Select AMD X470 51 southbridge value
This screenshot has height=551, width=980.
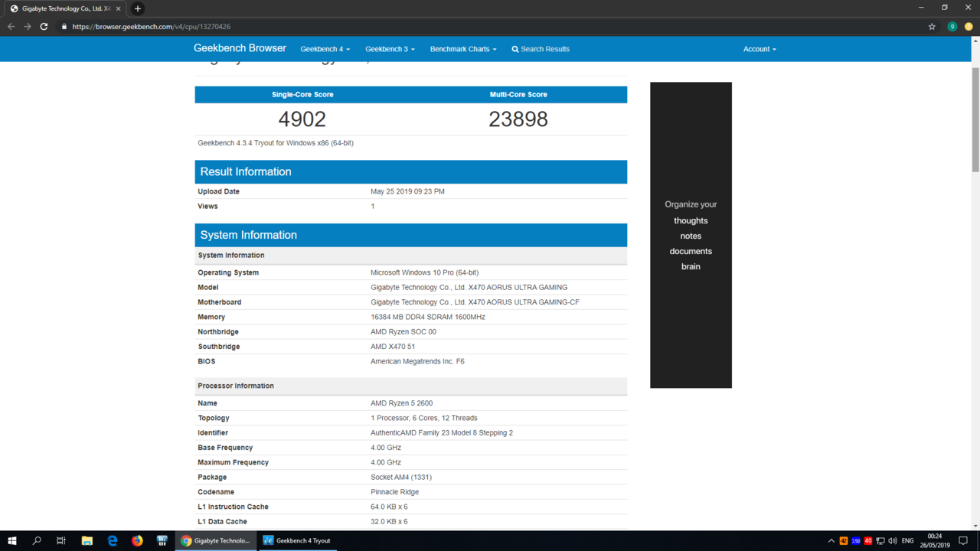tap(393, 347)
